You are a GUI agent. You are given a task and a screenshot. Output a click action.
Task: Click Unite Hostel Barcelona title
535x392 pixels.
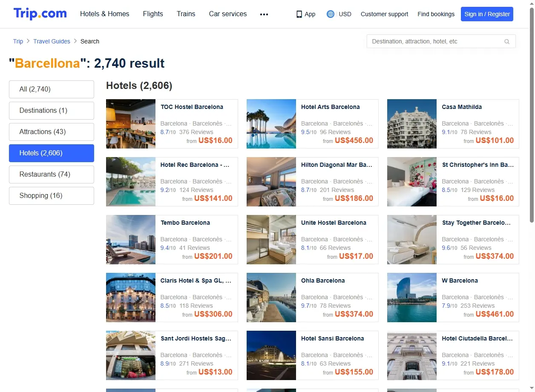pyautogui.click(x=334, y=223)
